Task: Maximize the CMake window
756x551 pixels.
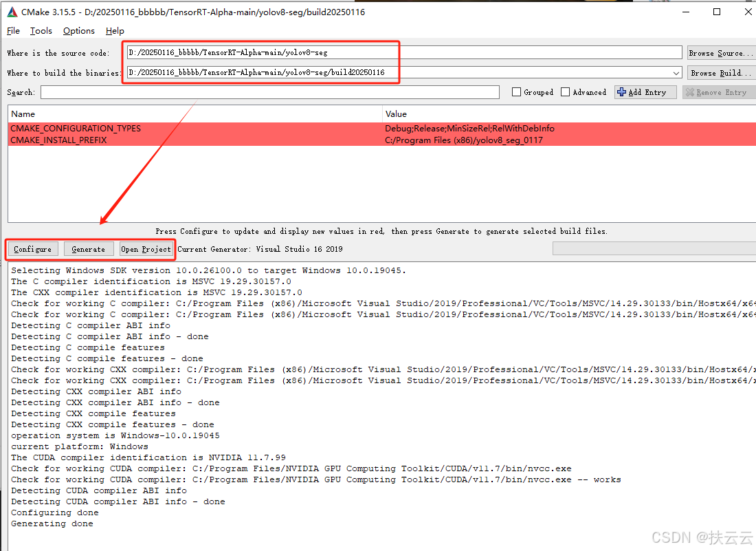Action: click(717, 12)
